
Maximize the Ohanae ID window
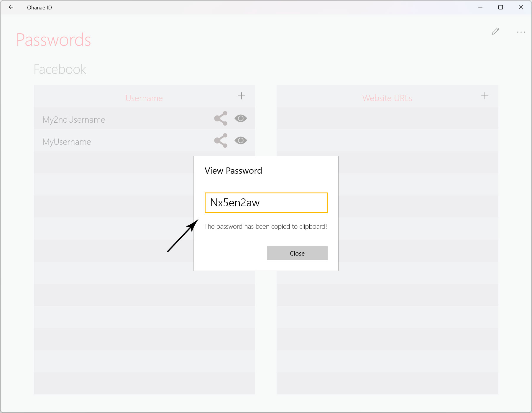(500, 7)
